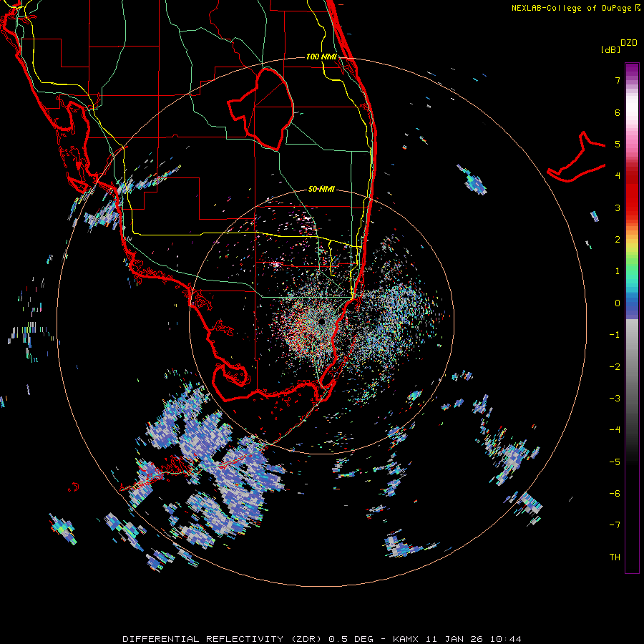Viewport: 644px width, 644px height.
Task: Click the TH label on the color scale
Action: click(x=615, y=557)
